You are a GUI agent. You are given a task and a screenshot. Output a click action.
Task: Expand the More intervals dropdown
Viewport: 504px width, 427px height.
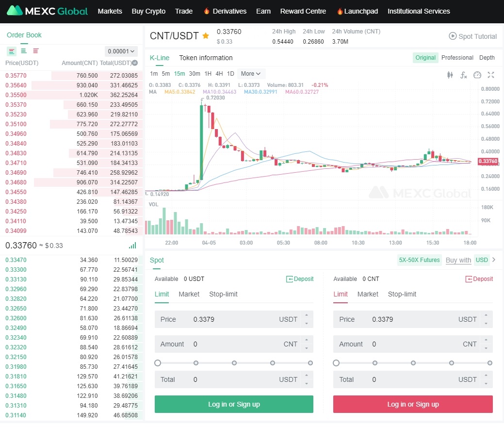coord(251,74)
